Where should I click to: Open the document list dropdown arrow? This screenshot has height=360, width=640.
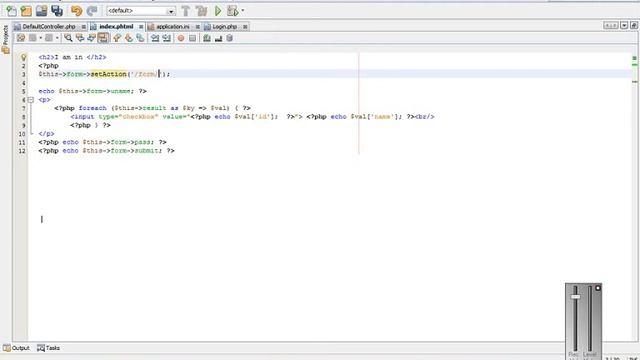[624, 25]
